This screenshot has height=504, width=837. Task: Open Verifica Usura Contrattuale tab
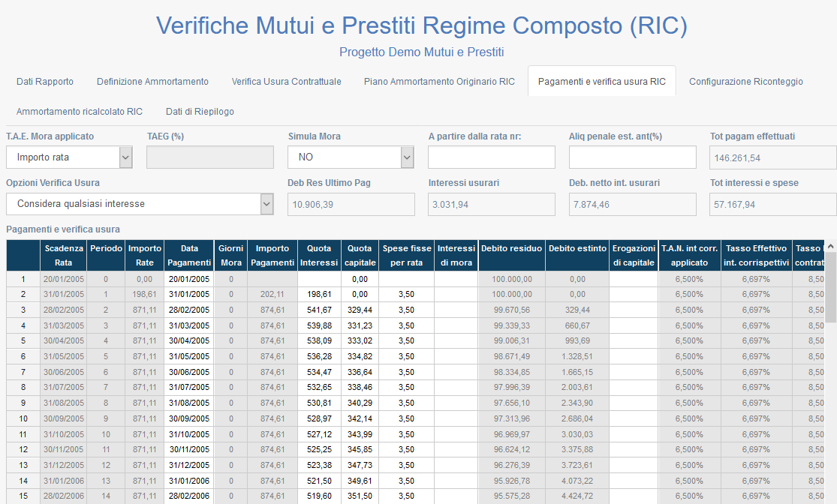tap(286, 82)
